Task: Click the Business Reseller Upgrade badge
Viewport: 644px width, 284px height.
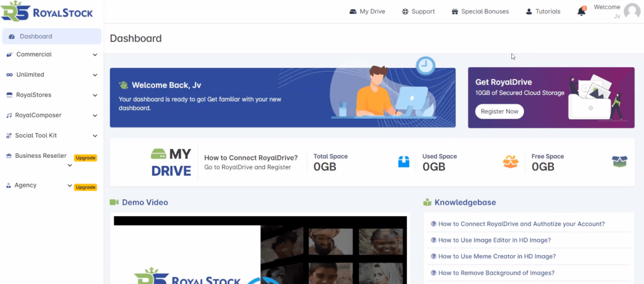Action: click(x=86, y=158)
